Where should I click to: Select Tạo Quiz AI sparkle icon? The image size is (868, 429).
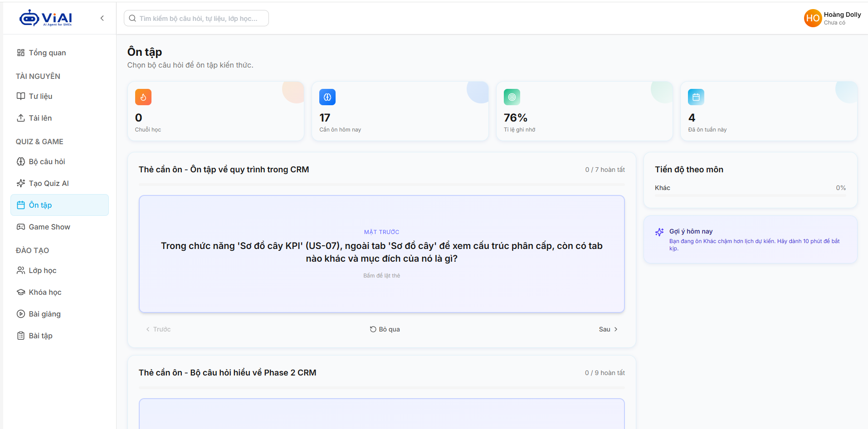(x=21, y=183)
